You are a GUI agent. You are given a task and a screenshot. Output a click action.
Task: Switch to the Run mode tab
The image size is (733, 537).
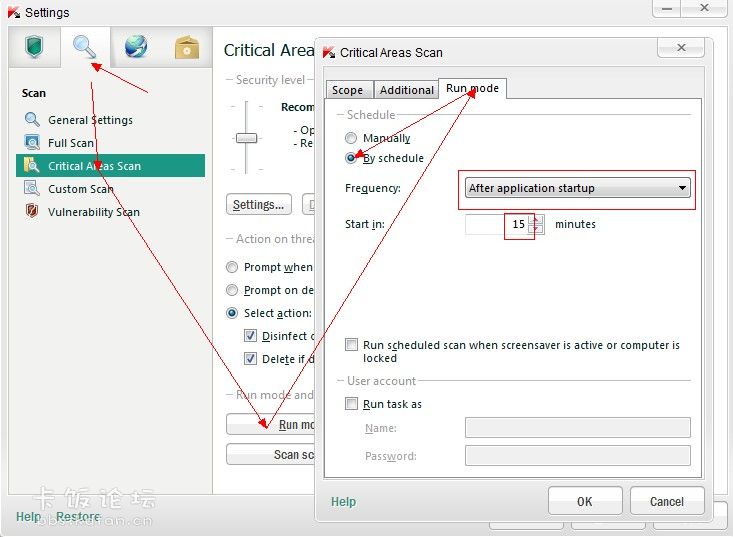coord(472,88)
